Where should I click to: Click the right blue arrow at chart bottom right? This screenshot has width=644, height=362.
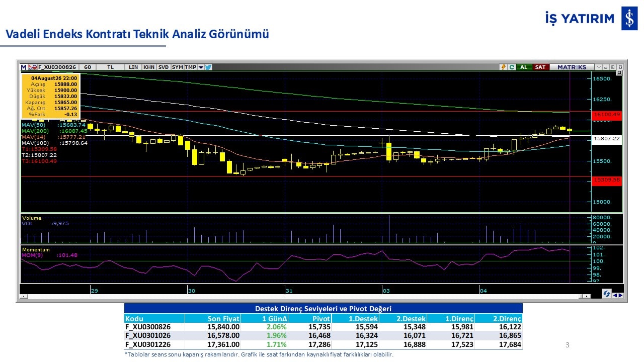click(x=620, y=295)
